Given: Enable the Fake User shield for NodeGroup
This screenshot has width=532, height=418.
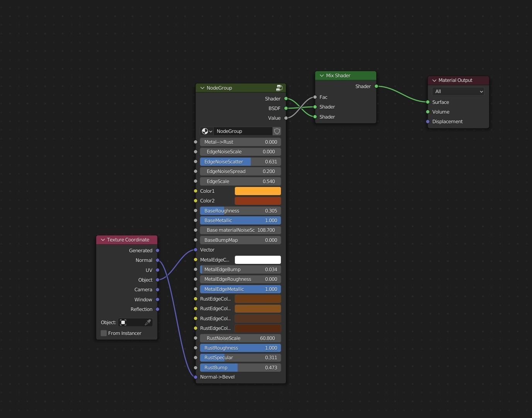Looking at the screenshot, I should click(x=277, y=131).
